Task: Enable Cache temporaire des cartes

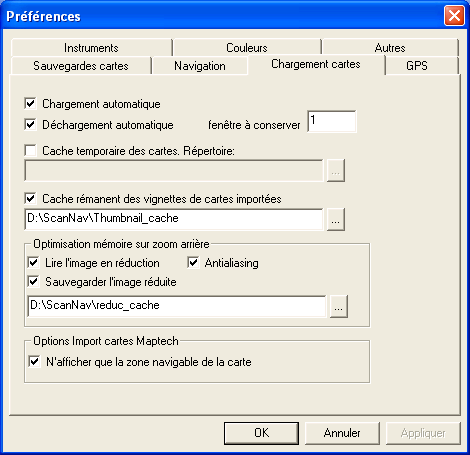Action: click(x=30, y=151)
